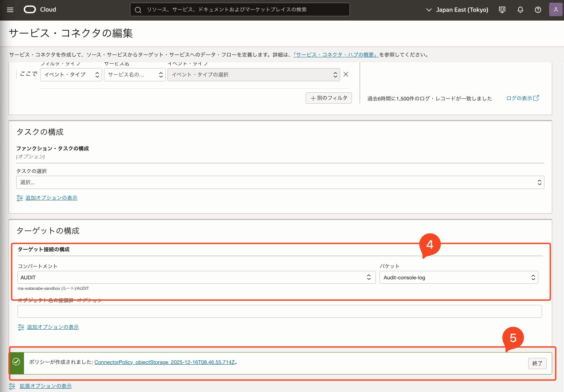Open Cloud Shell developer tools icon
564x392 pixels.
(x=502, y=10)
